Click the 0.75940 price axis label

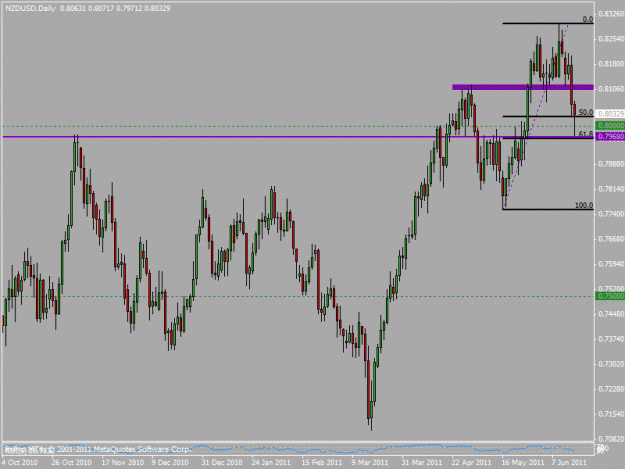[x=611, y=264]
